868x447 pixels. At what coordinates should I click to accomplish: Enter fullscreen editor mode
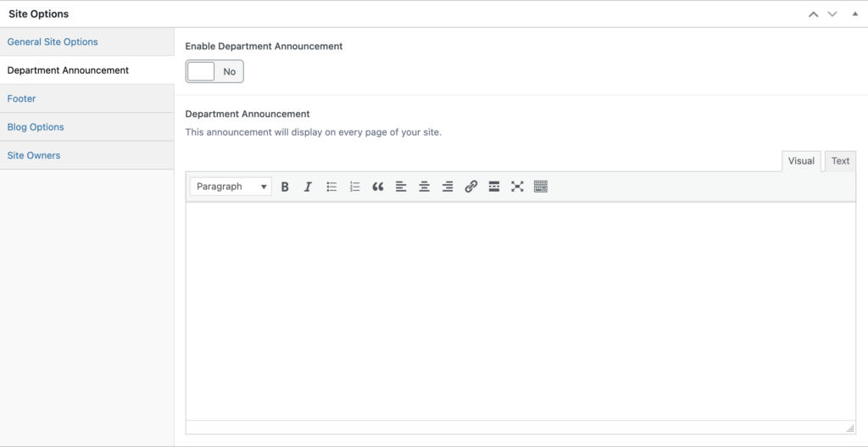tap(517, 187)
